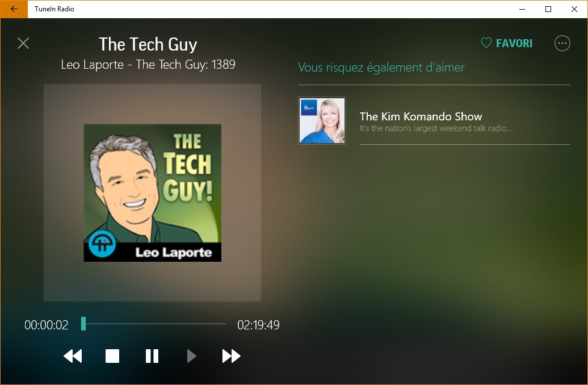Pause the episode
Image resolution: width=588 pixels, height=385 pixels.
pos(152,355)
